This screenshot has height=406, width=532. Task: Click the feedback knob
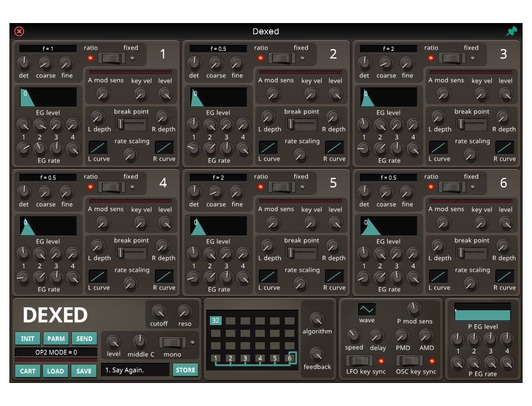coord(317,354)
